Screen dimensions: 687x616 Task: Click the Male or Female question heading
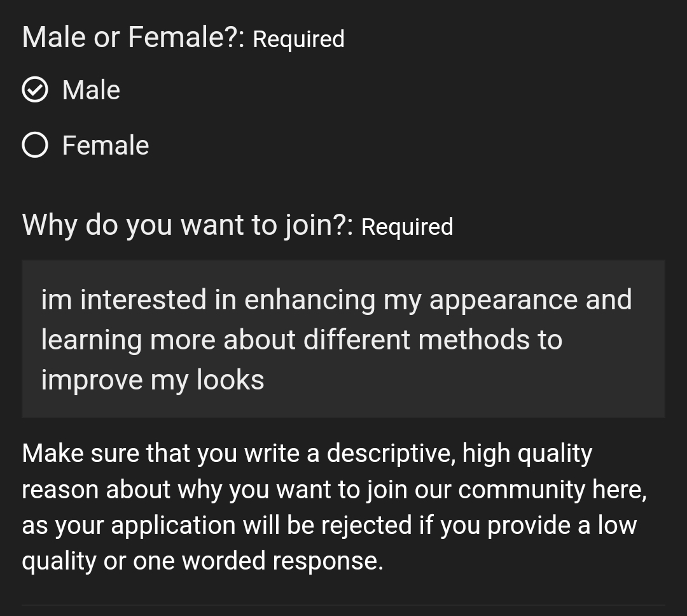[x=132, y=36]
